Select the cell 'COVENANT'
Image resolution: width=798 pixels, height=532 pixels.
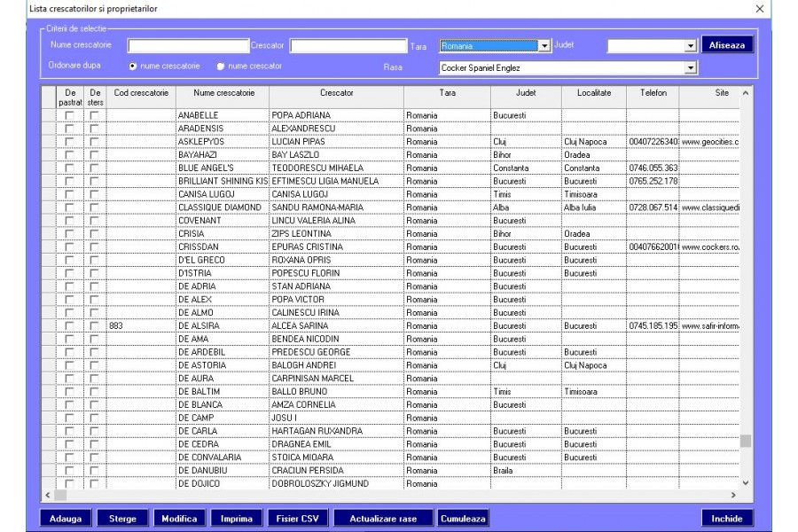pyautogui.click(x=223, y=221)
